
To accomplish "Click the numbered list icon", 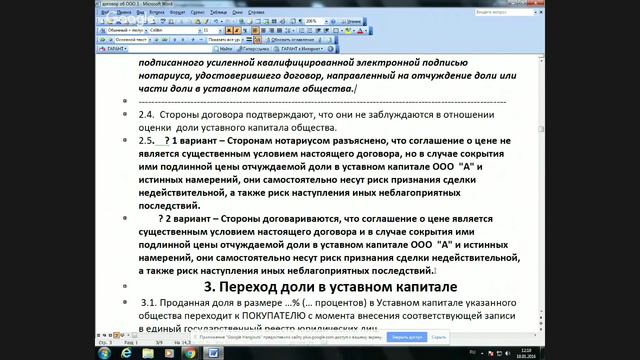I will [301, 30].
